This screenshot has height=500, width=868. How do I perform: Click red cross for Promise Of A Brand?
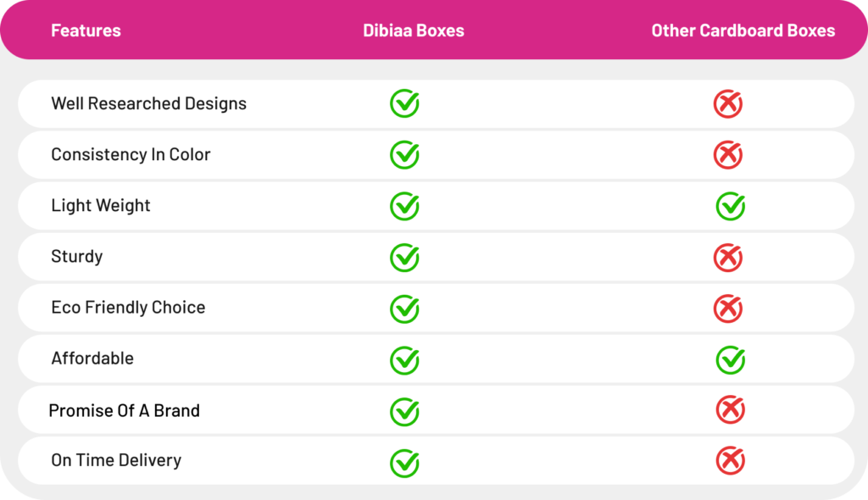point(730,410)
